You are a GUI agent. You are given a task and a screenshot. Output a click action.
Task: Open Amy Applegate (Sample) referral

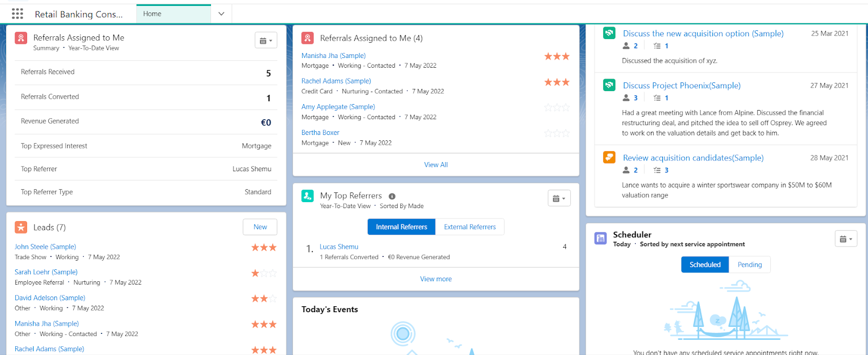(x=338, y=107)
